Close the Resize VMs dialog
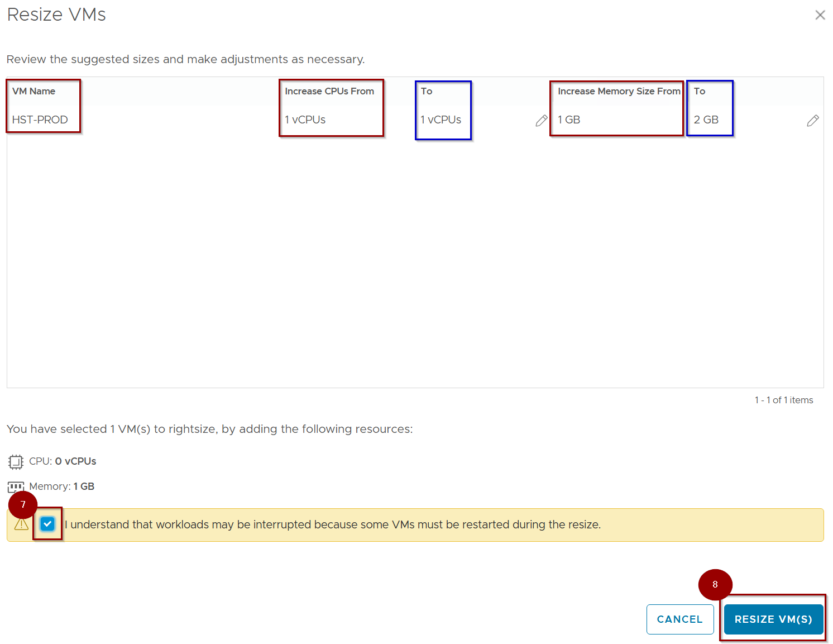This screenshot has width=833, height=644. pos(820,15)
